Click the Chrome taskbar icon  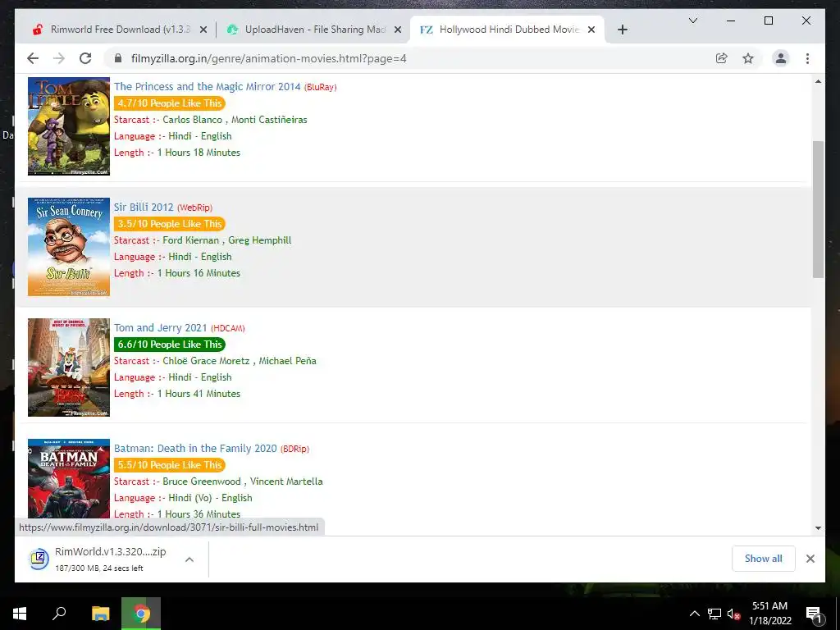(x=141, y=614)
